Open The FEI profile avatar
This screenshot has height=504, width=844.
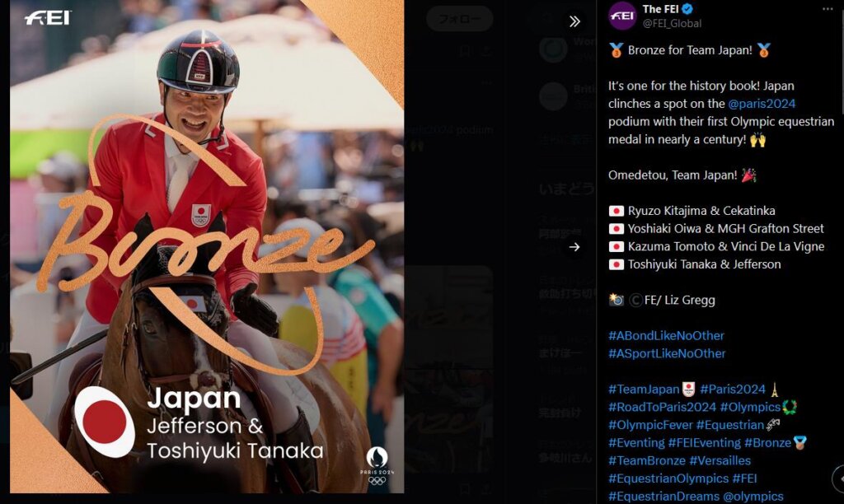pos(622,16)
